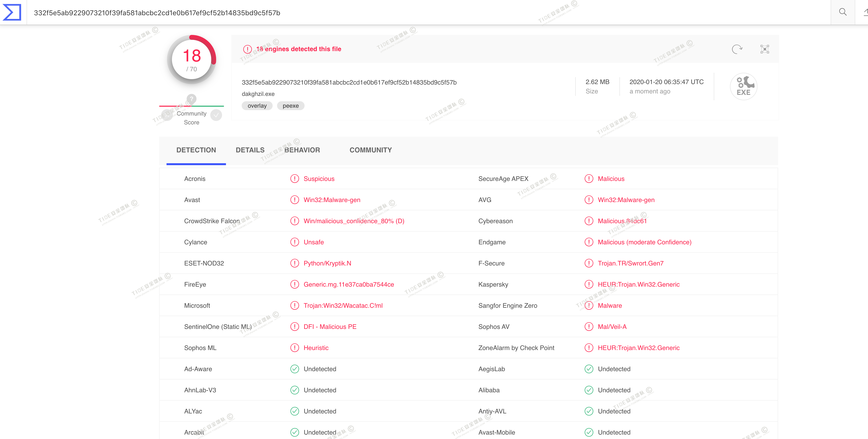Click the green check beside Ad-Aware
The width and height of the screenshot is (868, 439).
(294, 369)
